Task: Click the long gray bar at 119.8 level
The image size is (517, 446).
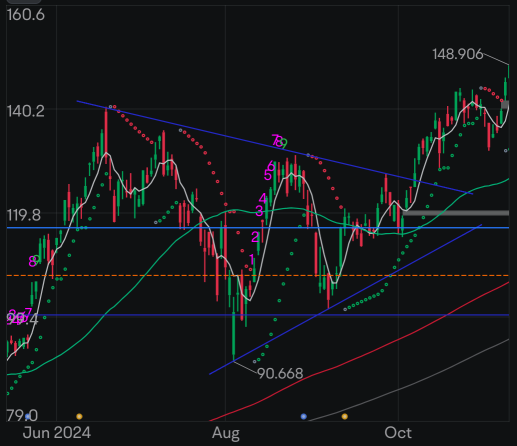Action: (456, 213)
